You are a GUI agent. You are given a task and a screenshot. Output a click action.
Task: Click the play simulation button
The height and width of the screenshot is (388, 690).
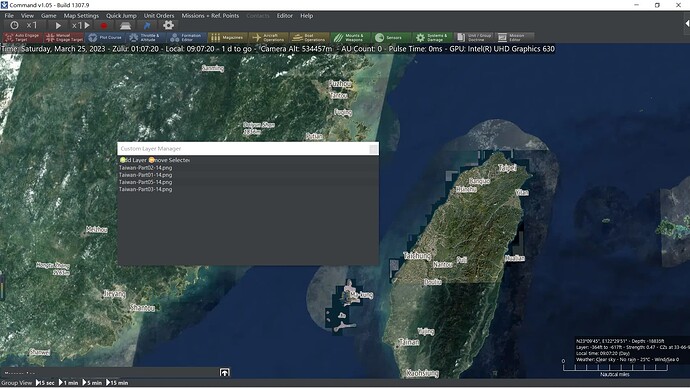point(58,26)
